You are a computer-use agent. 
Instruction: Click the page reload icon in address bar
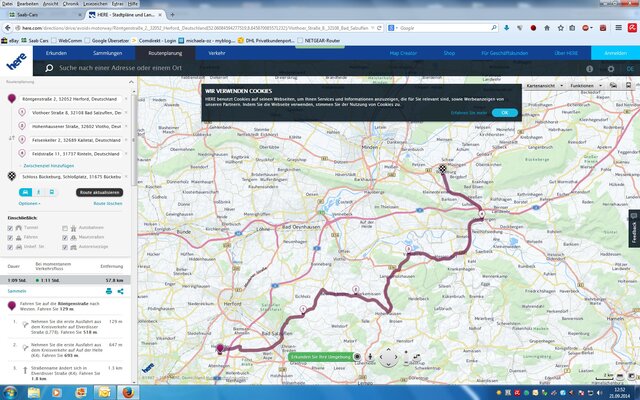379,28
